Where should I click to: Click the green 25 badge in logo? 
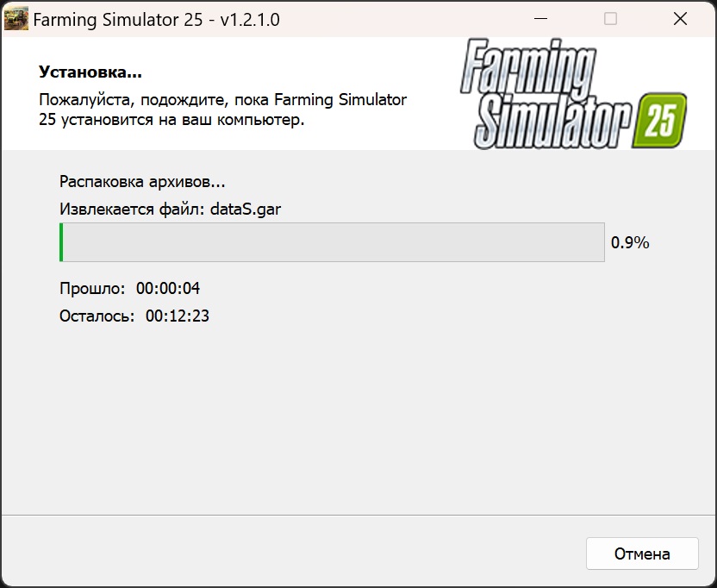(660, 121)
